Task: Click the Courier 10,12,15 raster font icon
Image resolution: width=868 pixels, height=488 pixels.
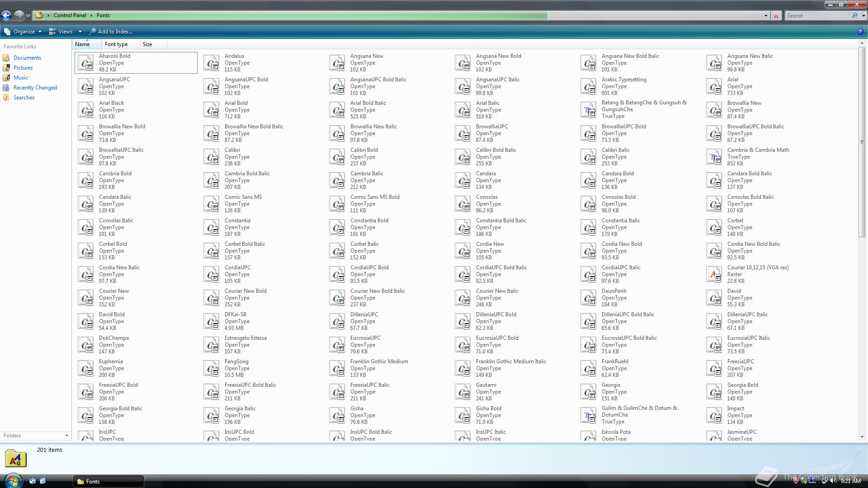Action: 714,274
